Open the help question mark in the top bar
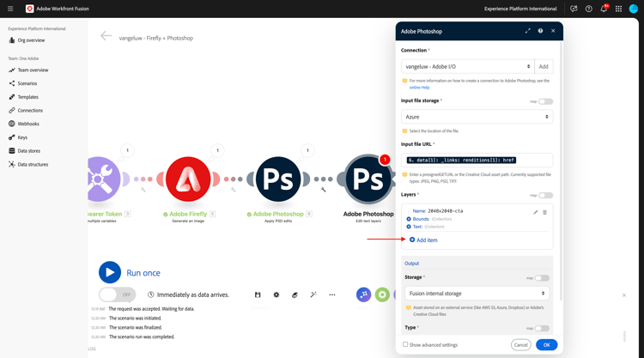Screen dimensions: 644x358 [588, 9]
